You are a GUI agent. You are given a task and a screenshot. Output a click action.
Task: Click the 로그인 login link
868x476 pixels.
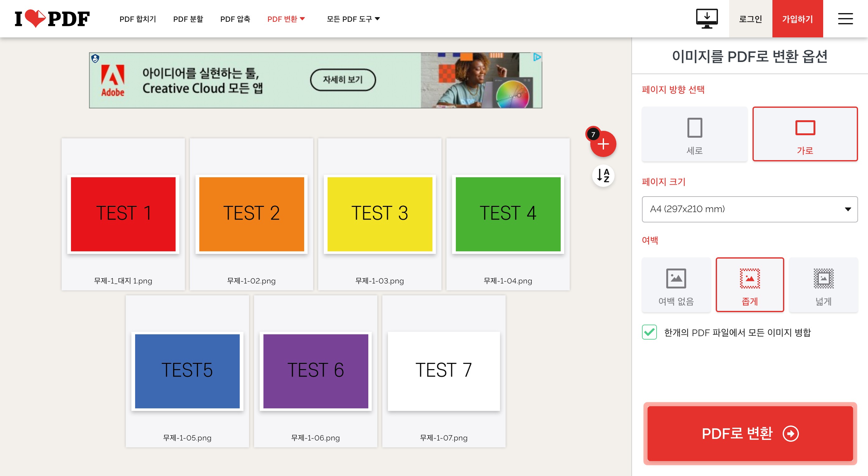[x=750, y=19]
